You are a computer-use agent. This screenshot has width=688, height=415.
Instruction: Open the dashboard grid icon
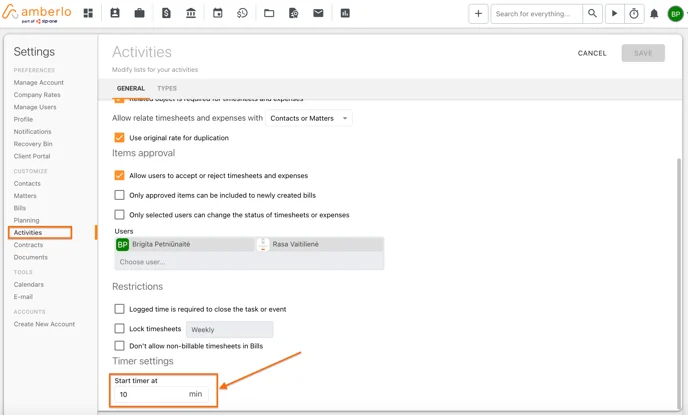[x=88, y=13]
